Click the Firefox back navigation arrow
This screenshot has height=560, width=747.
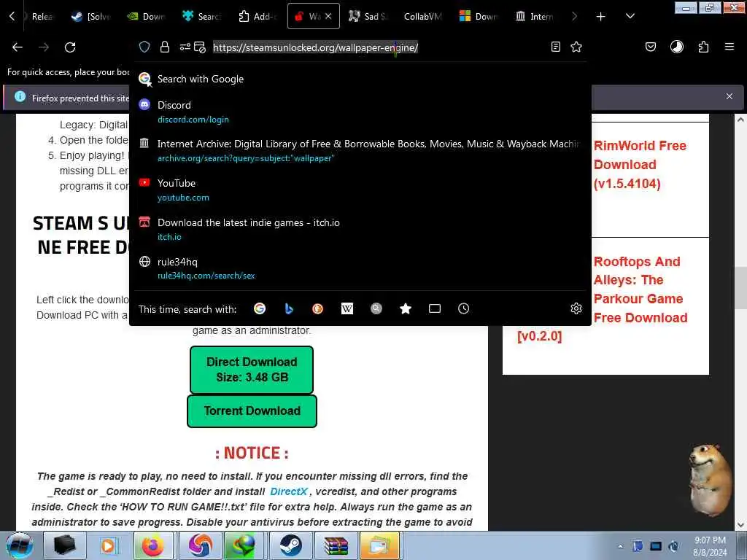click(x=18, y=47)
